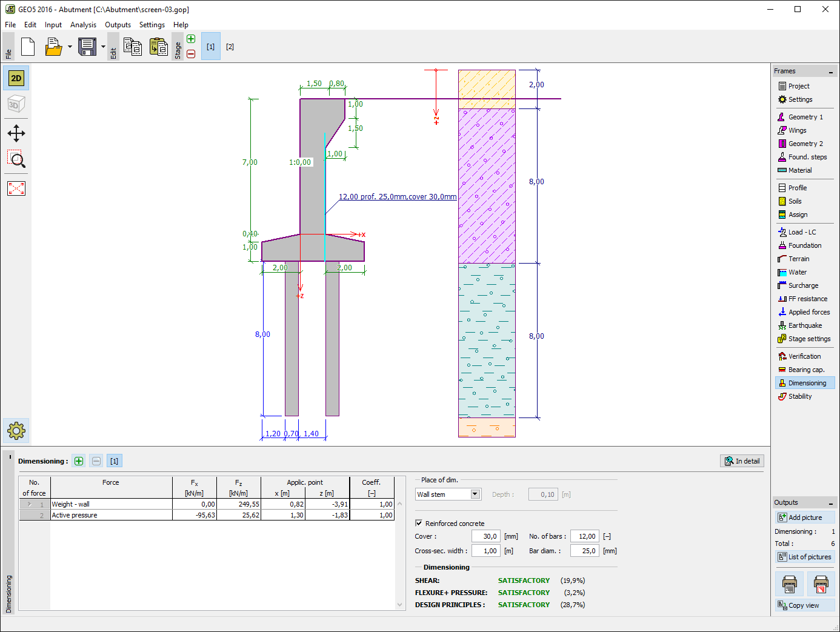Add a new construction stage

tap(191, 39)
